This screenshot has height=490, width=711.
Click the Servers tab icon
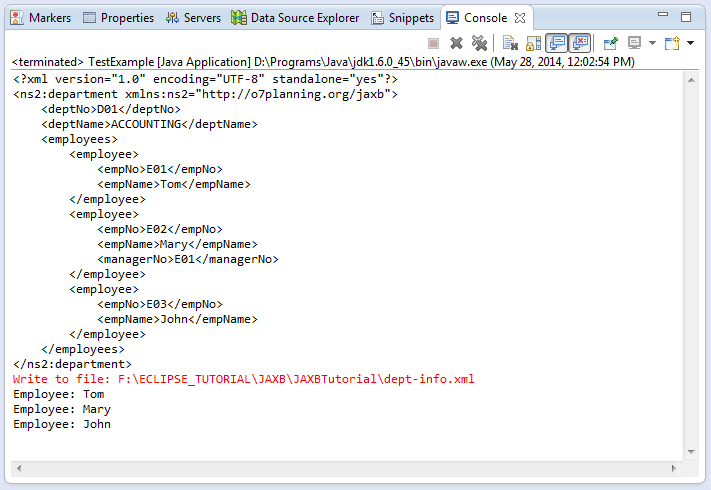coord(172,18)
